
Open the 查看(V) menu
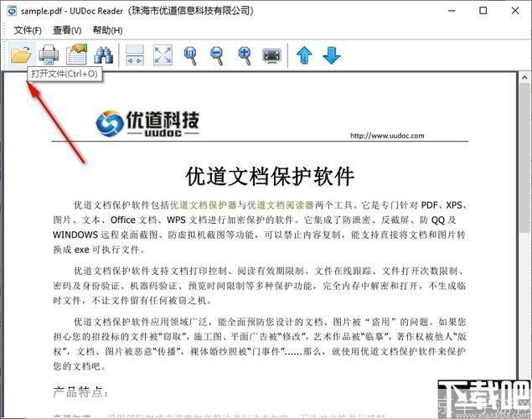[68, 30]
